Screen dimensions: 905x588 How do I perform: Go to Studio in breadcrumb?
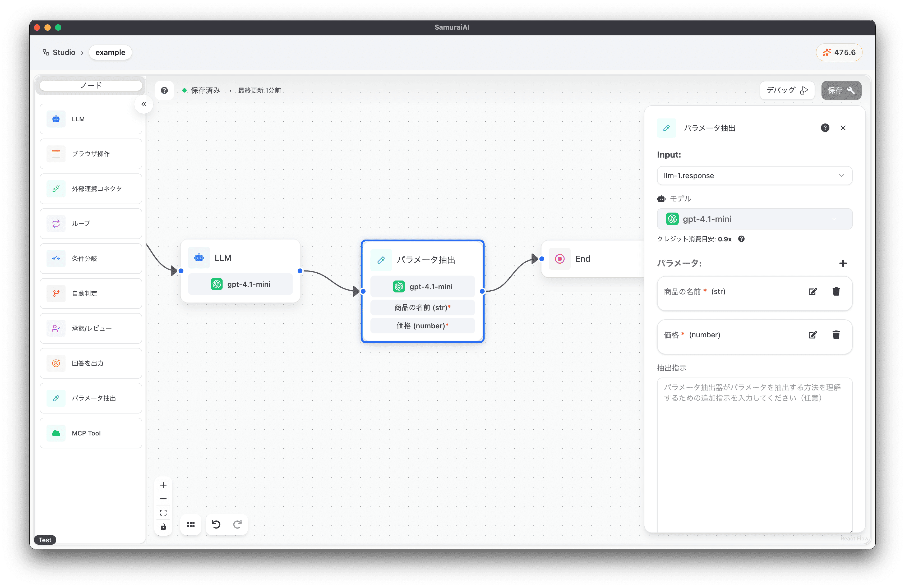[63, 53]
